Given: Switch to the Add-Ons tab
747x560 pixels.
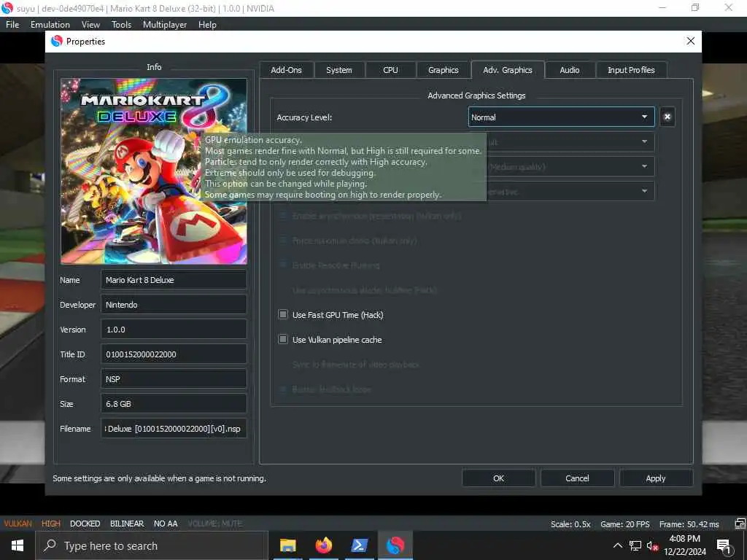Looking at the screenshot, I should (286, 70).
